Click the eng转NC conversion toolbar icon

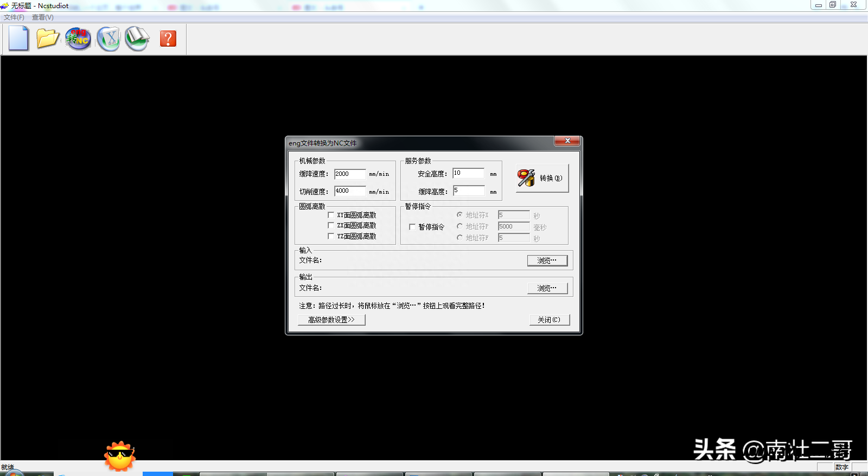pos(78,39)
